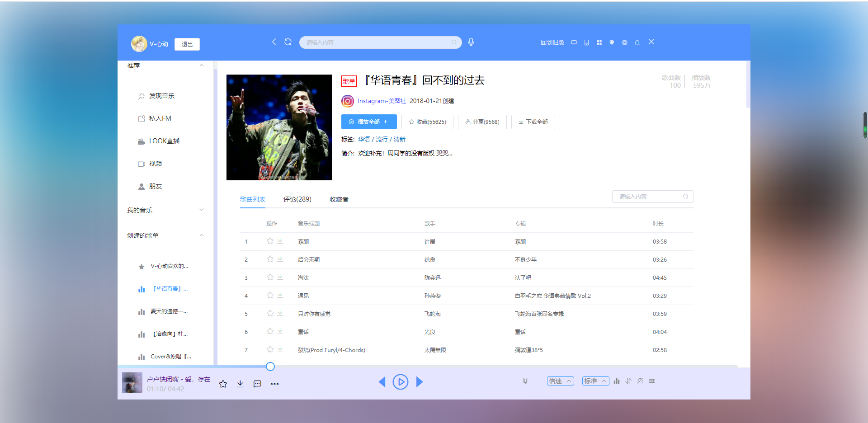The width and height of the screenshot is (868, 423).
Task: Collapse the 推荐 sidebar section
Action: point(202,66)
